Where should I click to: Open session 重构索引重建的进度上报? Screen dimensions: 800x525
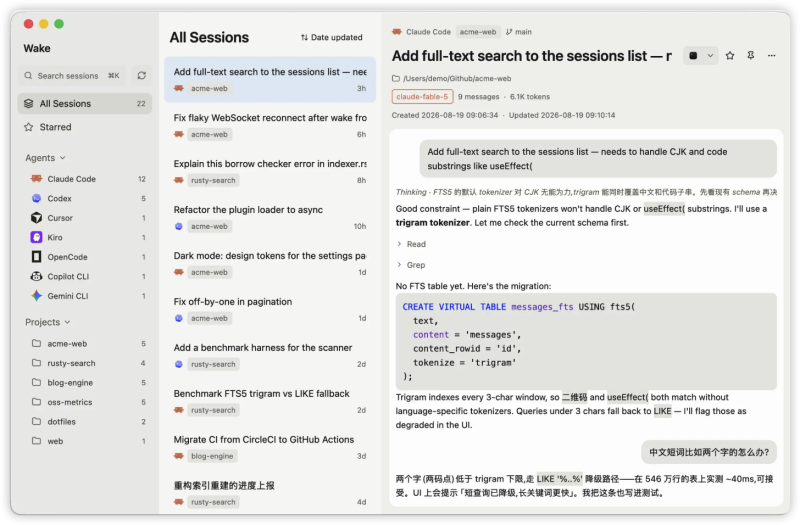tap(270, 493)
